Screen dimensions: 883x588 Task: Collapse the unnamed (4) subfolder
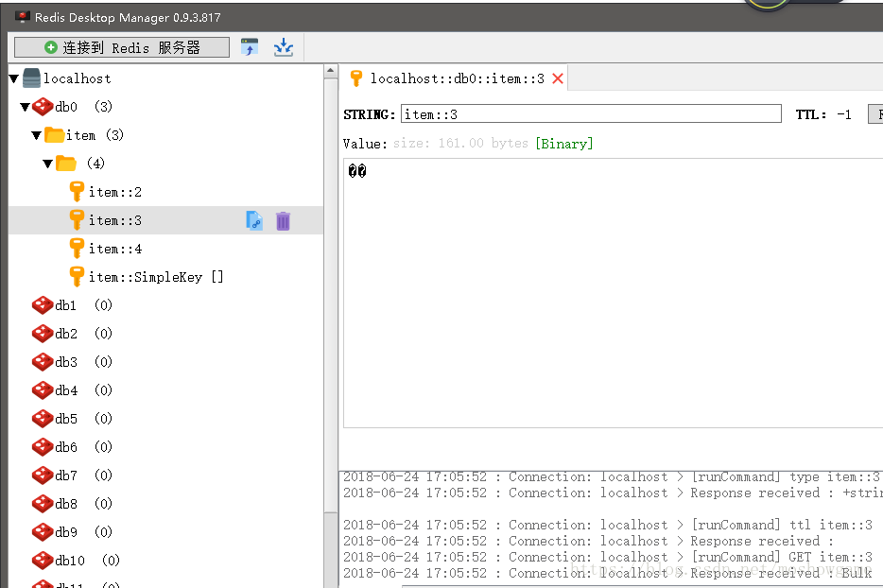pos(48,164)
